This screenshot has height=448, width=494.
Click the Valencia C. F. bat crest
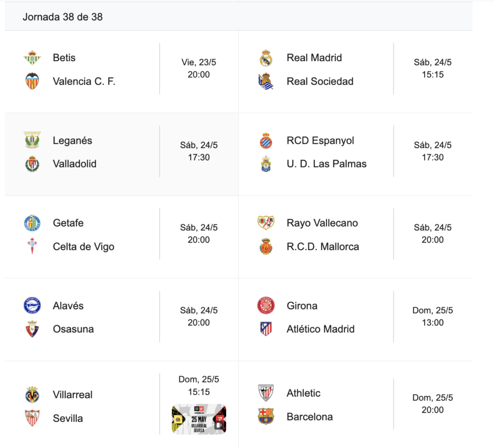tap(32, 81)
